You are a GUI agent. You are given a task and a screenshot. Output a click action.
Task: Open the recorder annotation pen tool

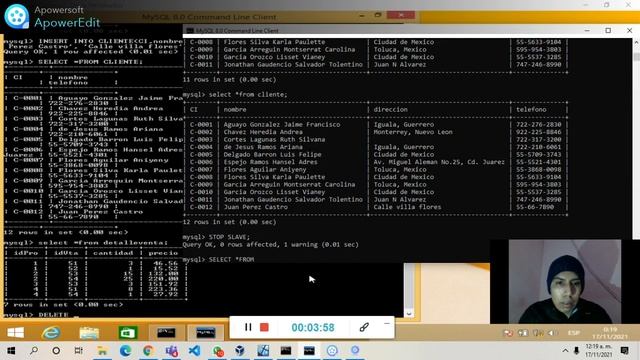[x=364, y=327]
